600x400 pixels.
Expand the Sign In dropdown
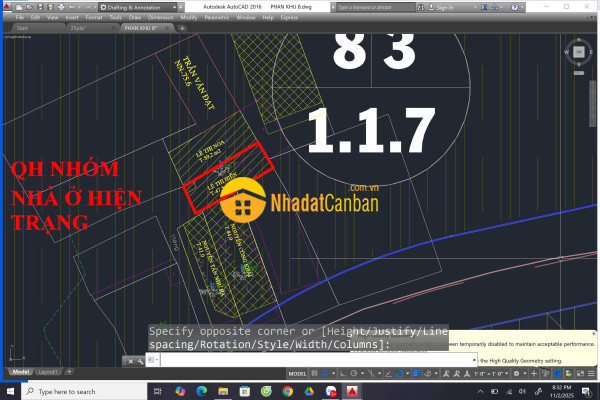tap(474, 7)
